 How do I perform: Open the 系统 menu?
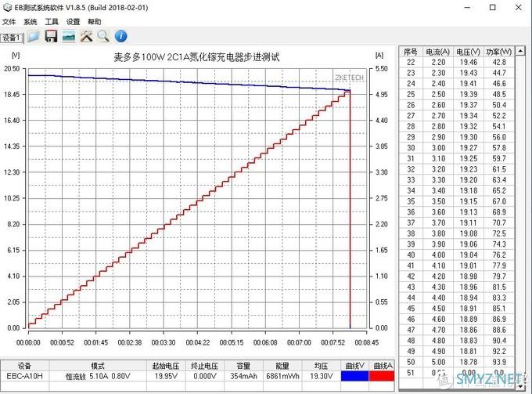[x=31, y=22]
